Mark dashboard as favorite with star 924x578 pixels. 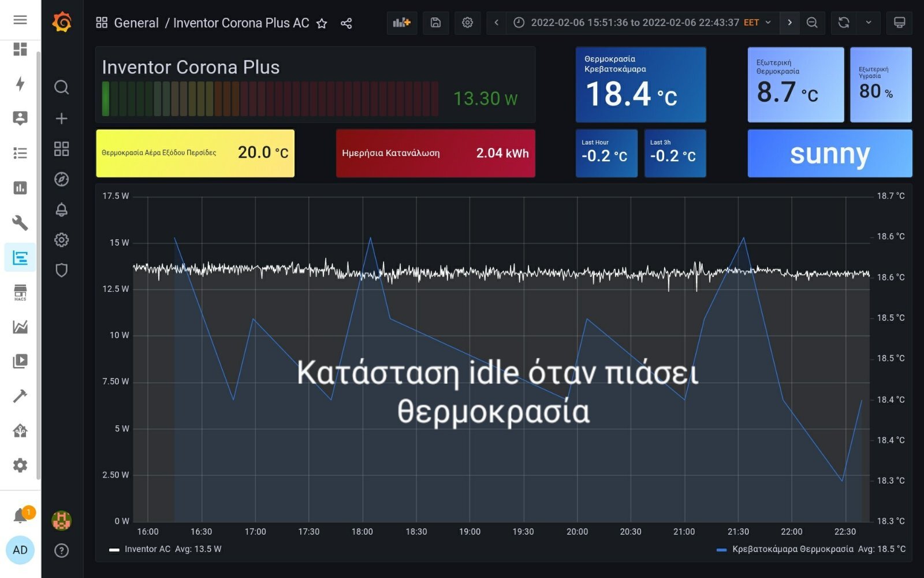pos(322,23)
